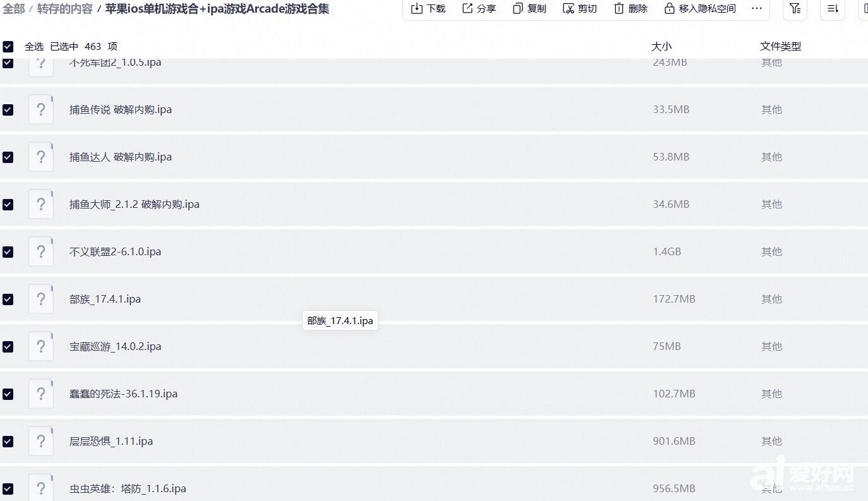Click the 901.6MB size value
Viewport: 868px width, 501px height.
pyautogui.click(x=674, y=441)
